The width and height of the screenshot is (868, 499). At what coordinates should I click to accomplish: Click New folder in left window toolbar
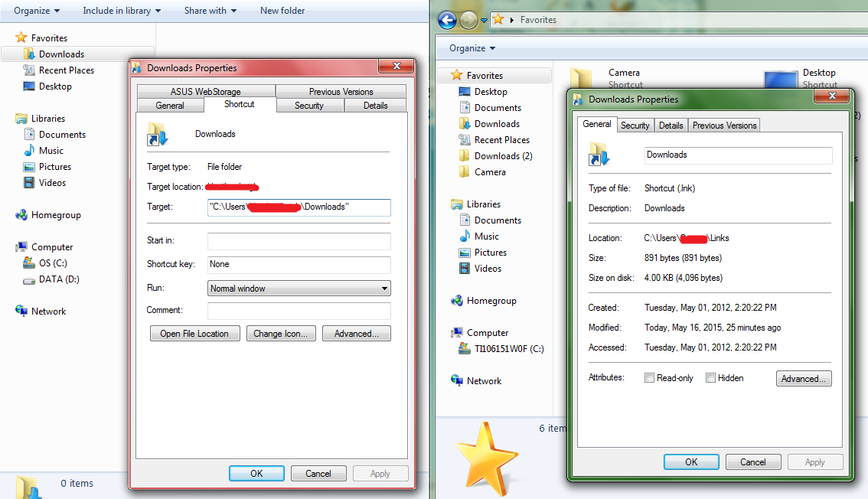(x=282, y=11)
